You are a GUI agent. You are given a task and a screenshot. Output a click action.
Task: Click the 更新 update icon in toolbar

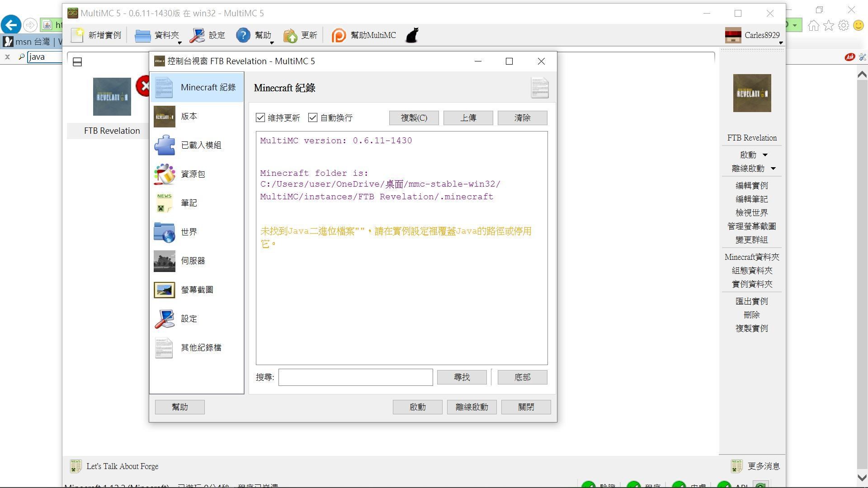(x=290, y=35)
